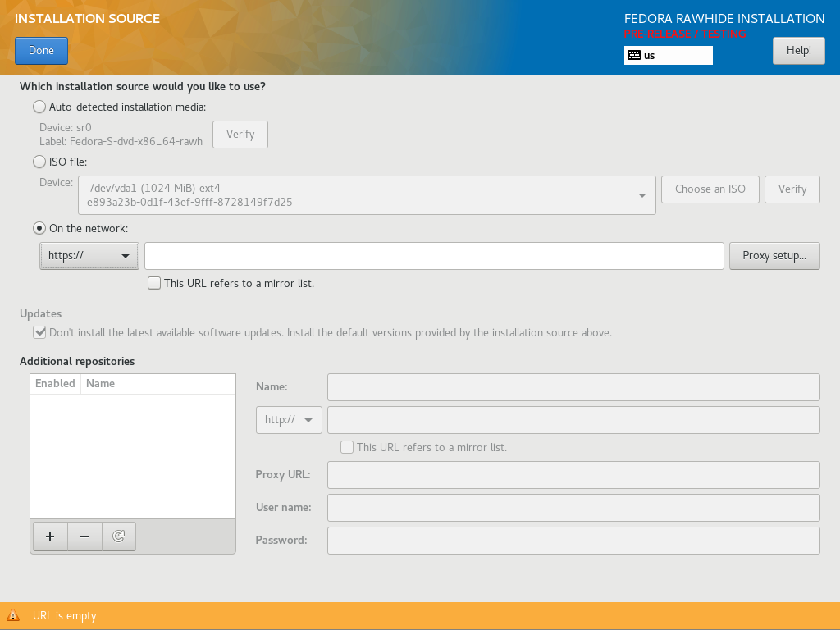Image resolution: width=840 pixels, height=630 pixels.
Task: Click 'Which installation source would you like to use?'
Action: [143, 87]
